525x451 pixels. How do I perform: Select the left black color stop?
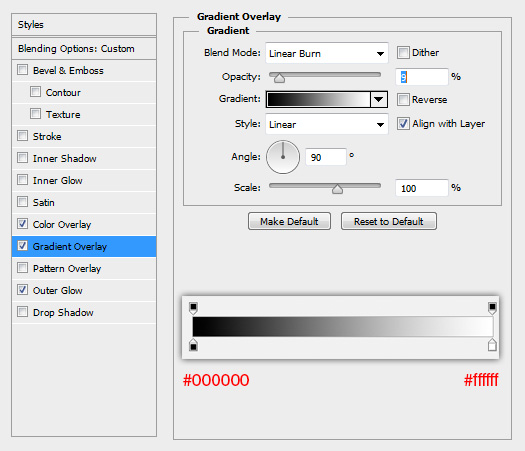click(x=193, y=345)
